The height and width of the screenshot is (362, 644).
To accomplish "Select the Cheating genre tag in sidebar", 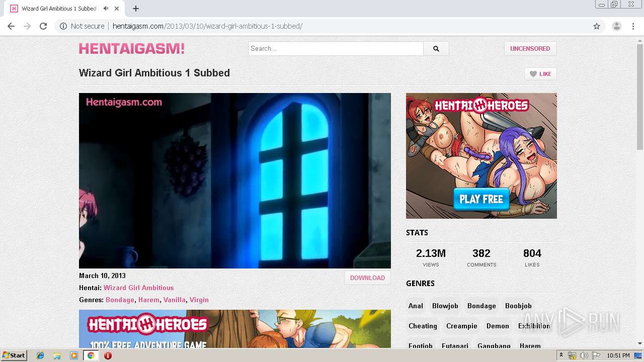I will point(423,326).
